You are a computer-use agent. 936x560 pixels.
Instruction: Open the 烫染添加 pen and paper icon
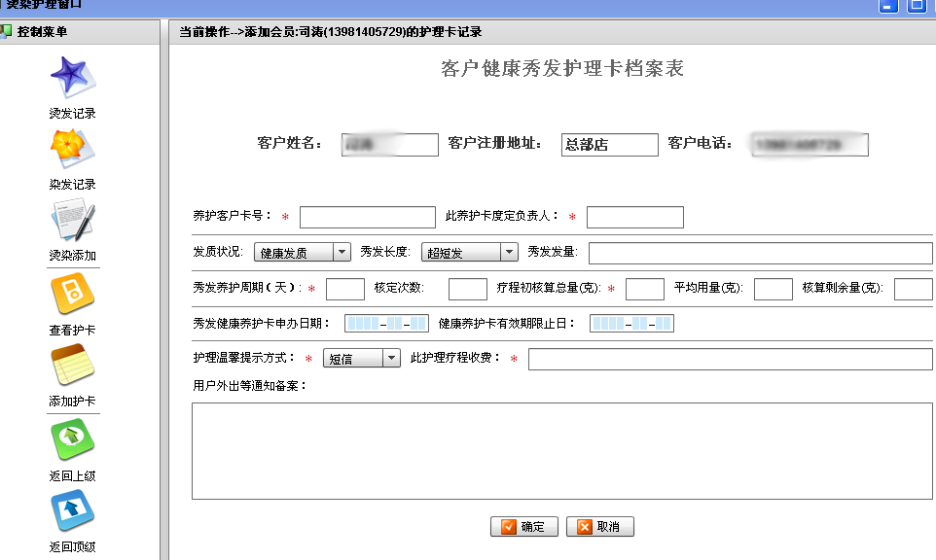click(73, 221)
